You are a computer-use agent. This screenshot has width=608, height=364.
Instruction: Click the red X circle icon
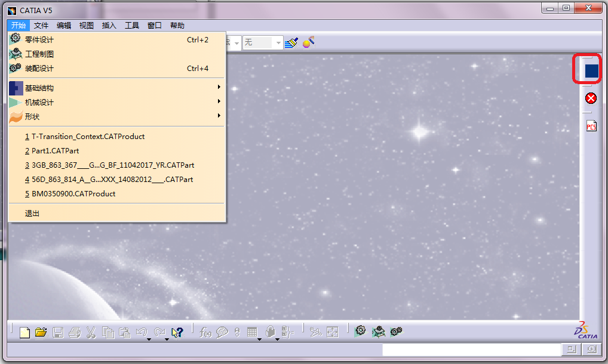click(x=591, y=98)
